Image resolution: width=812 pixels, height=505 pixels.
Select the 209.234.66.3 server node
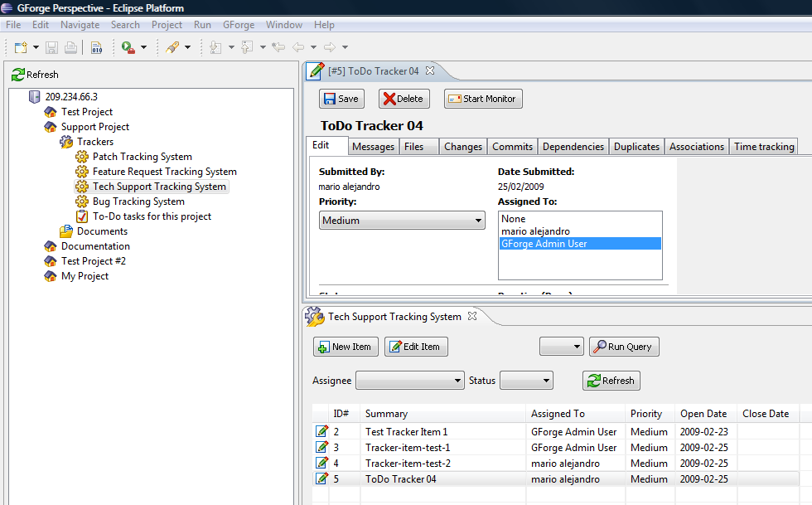pos(71,97)
